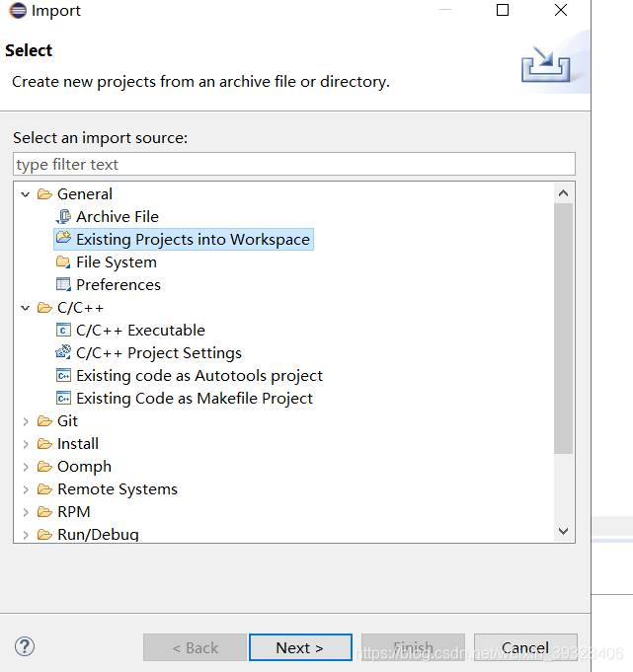Collapse the C/C++ category
Viewport: 633px width, 672px height.
tap(26, 308)
